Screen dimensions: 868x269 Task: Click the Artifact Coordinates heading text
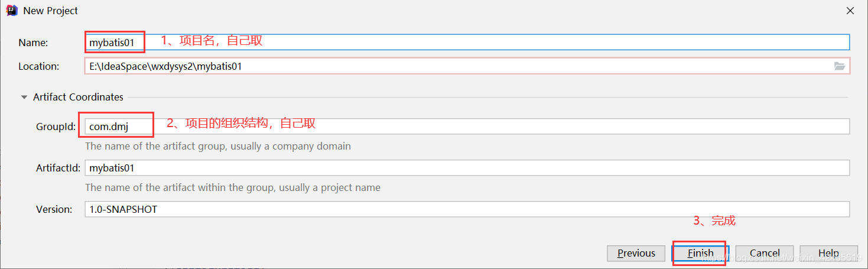point(79,97)
